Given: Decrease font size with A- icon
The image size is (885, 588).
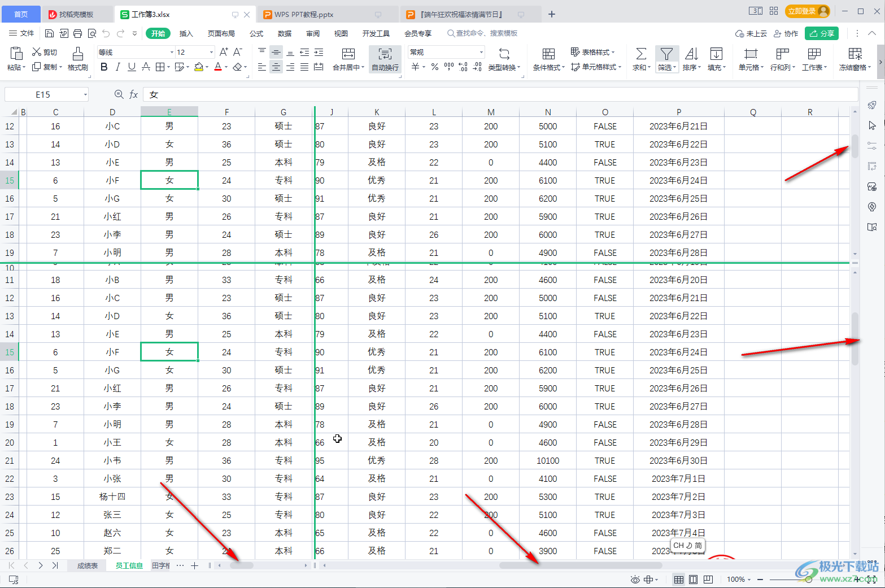Looking at the screenshot, I should 238,52.
